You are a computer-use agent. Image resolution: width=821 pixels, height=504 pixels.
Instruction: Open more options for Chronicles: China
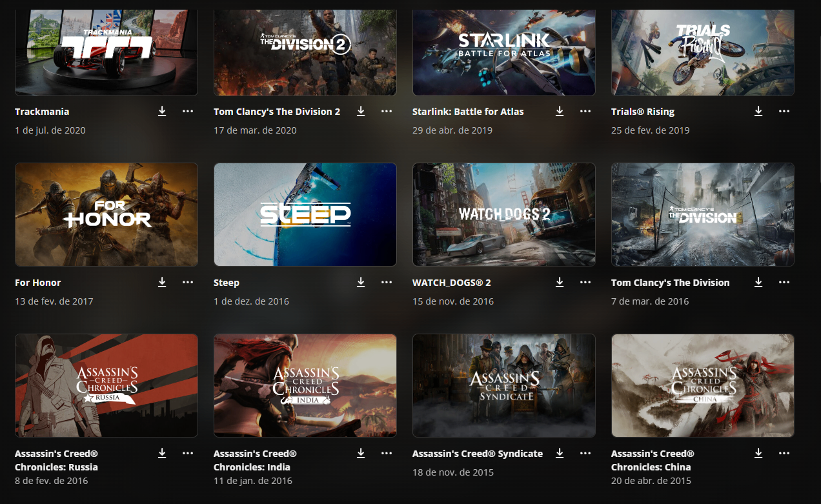coord(784,454)
